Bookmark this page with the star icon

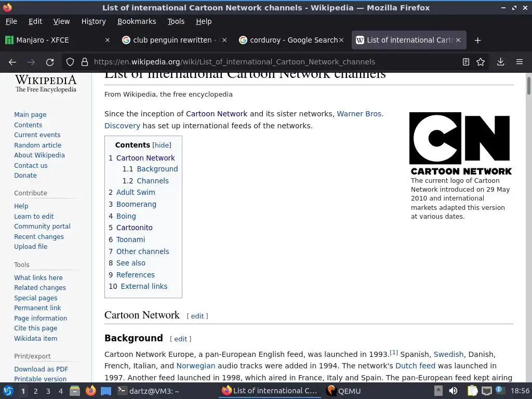481,62
